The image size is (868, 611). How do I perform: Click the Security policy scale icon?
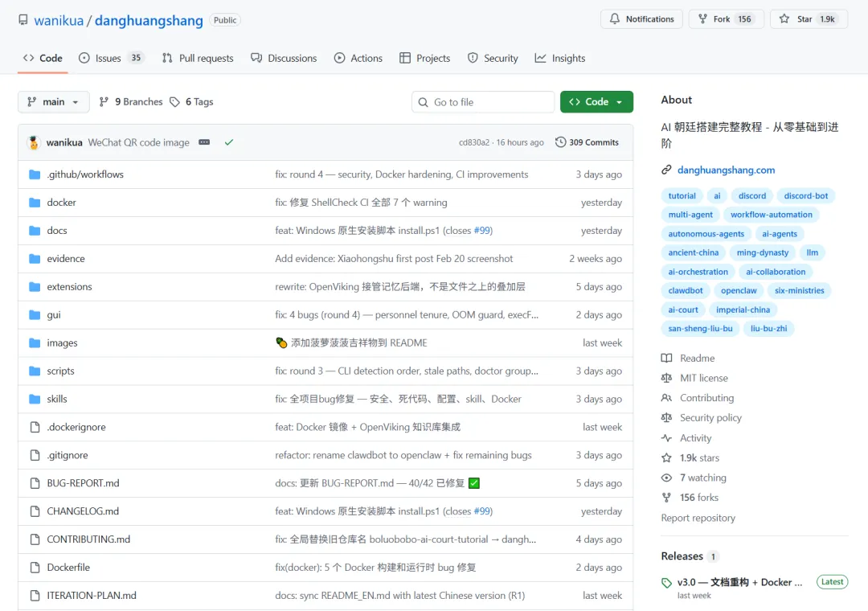tap(666, 418)
